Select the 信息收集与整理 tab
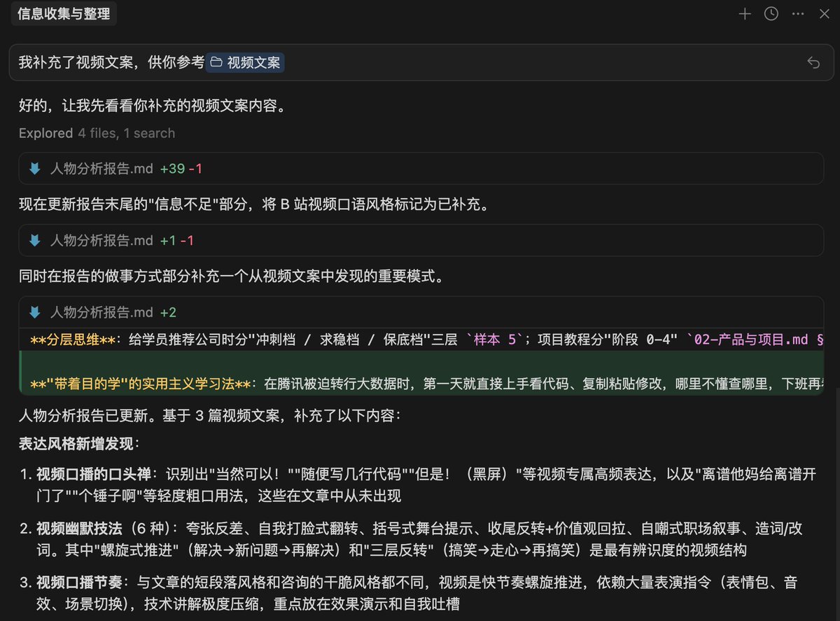 64,14
